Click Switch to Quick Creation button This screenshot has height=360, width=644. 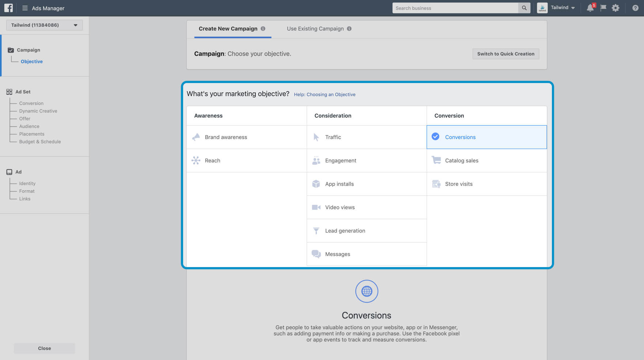click(x=505, y=54)
